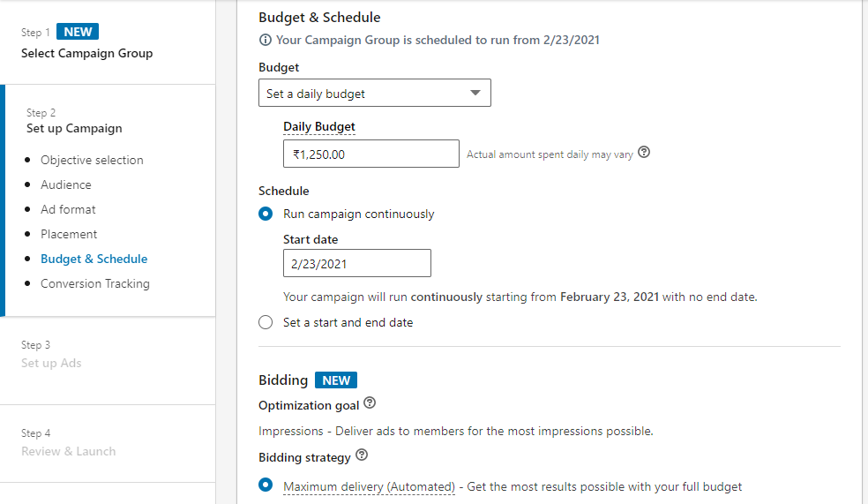Go to Step 3 Set up Ads
The image size is (868, 504).
pyautogui.click(x=51, y=363)
